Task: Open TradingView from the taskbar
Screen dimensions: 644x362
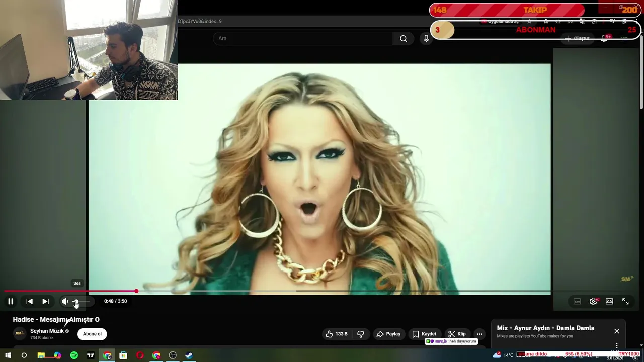Action: [x=91, y=355]
